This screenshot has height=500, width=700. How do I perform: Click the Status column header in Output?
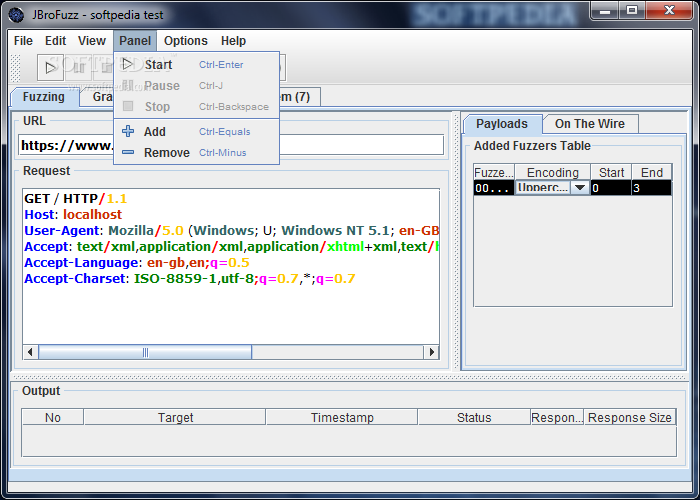point(474,417)
